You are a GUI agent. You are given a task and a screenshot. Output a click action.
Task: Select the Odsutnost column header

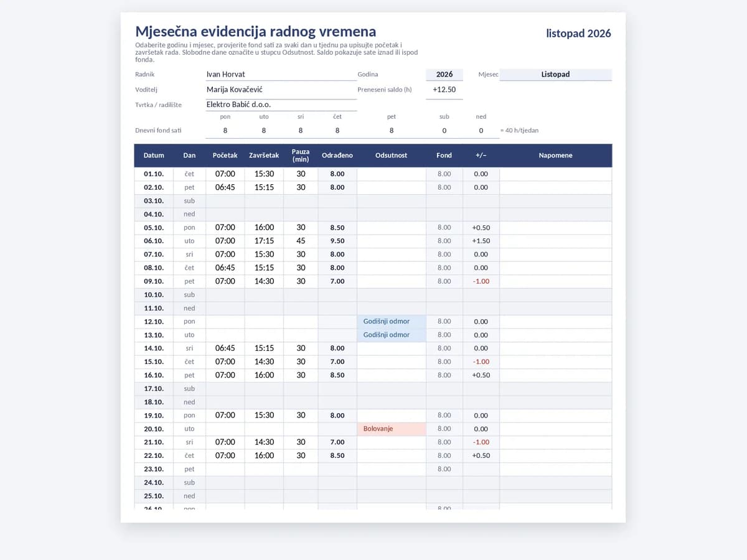392,156
